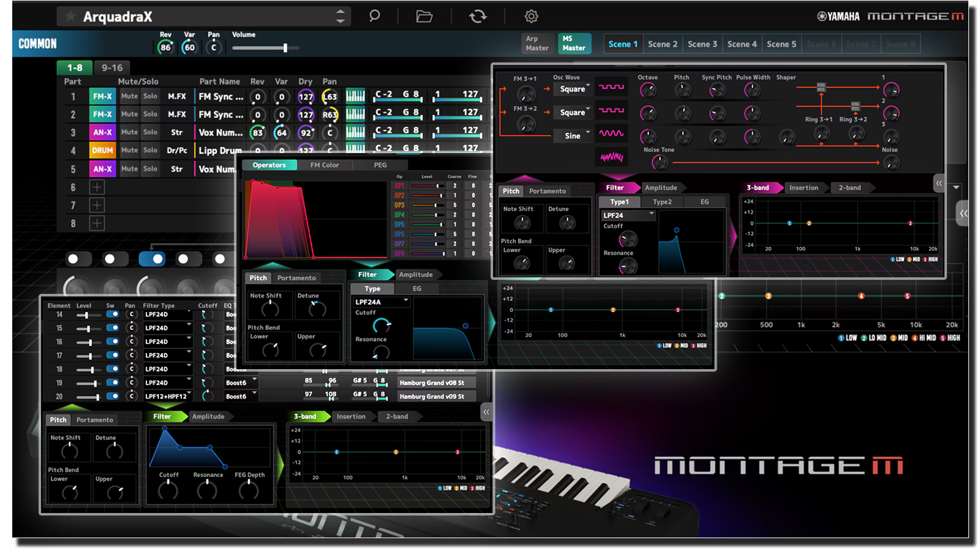Viewport: 980px width, 551px height.
Task: Toggle the Sw switch for element 16
Action: 113,342
